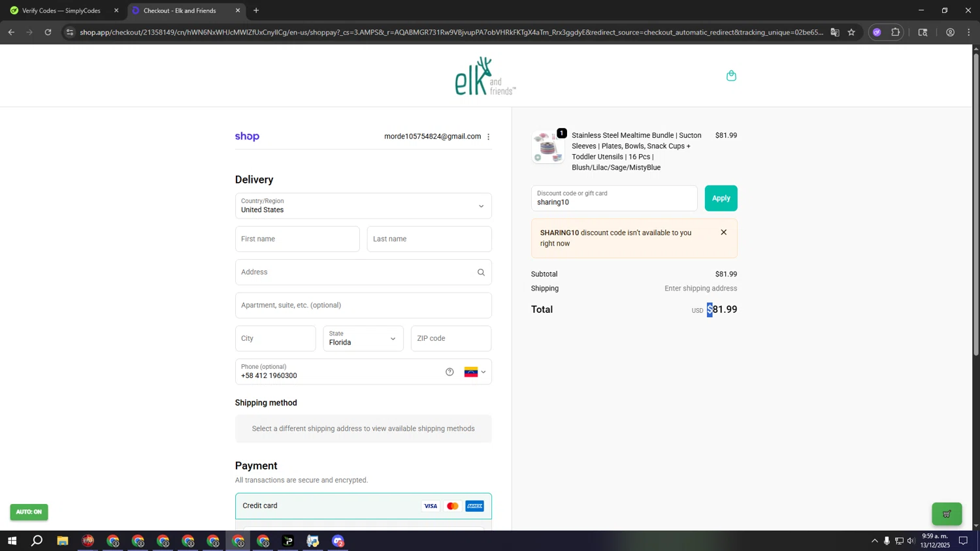This screenshot has width=980, height=551.
Task: Click the Stainless Steel Mealtime Bundle product title
Action: (636, 151)
